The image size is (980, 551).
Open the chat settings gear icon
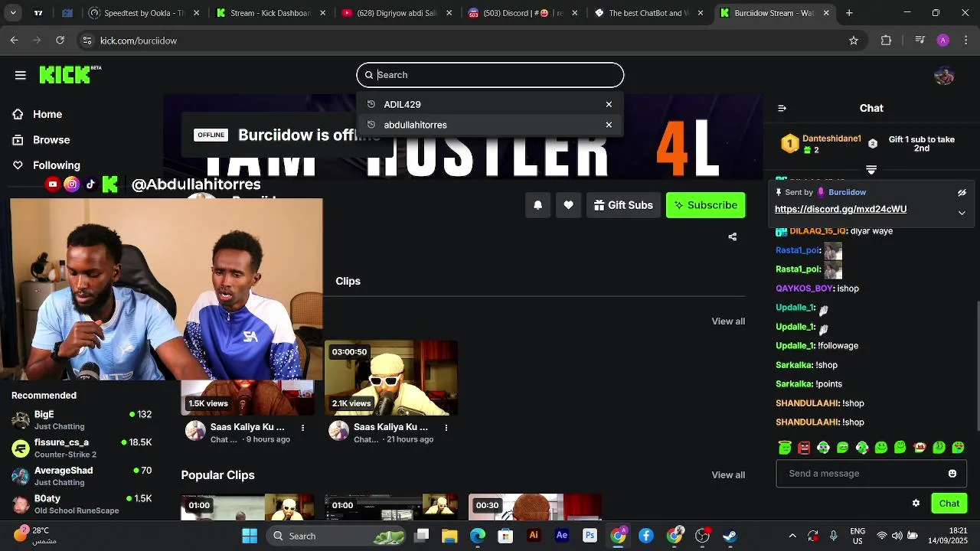point(916,503)
